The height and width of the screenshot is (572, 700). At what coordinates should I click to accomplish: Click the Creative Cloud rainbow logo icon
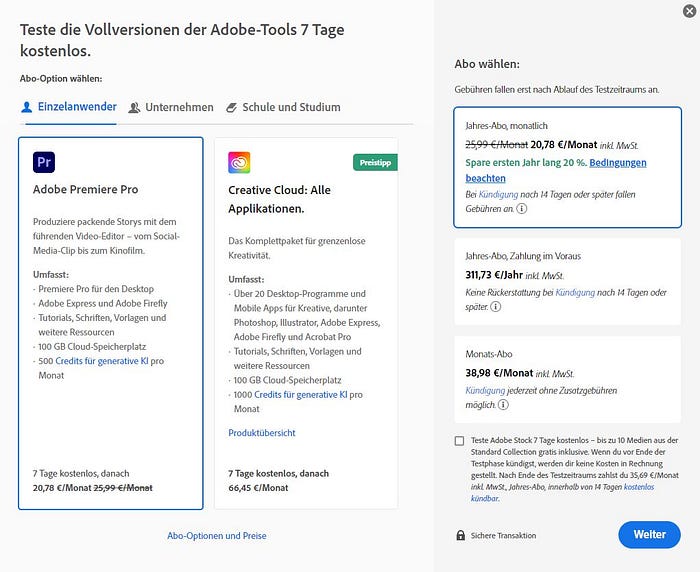click(240, 162)
